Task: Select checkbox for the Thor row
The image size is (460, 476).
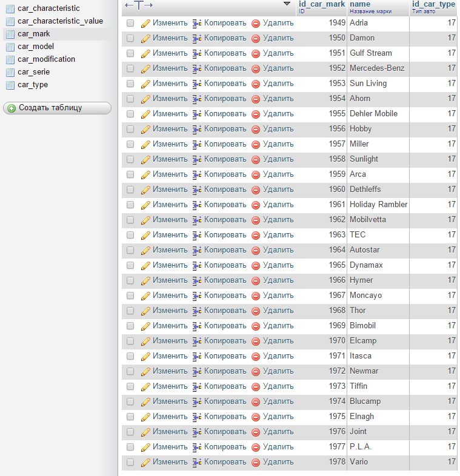Action: tap(130, 311)
